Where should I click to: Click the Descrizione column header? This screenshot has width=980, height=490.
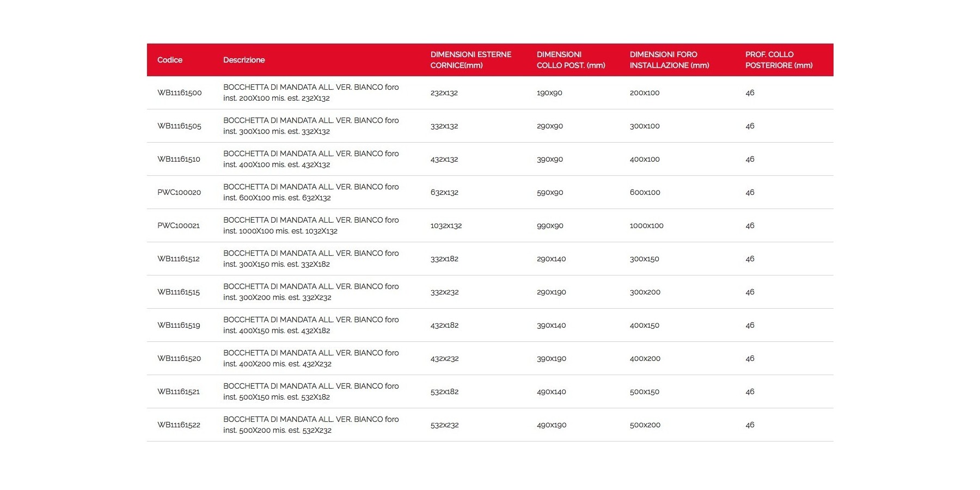[x=244, y=60]
